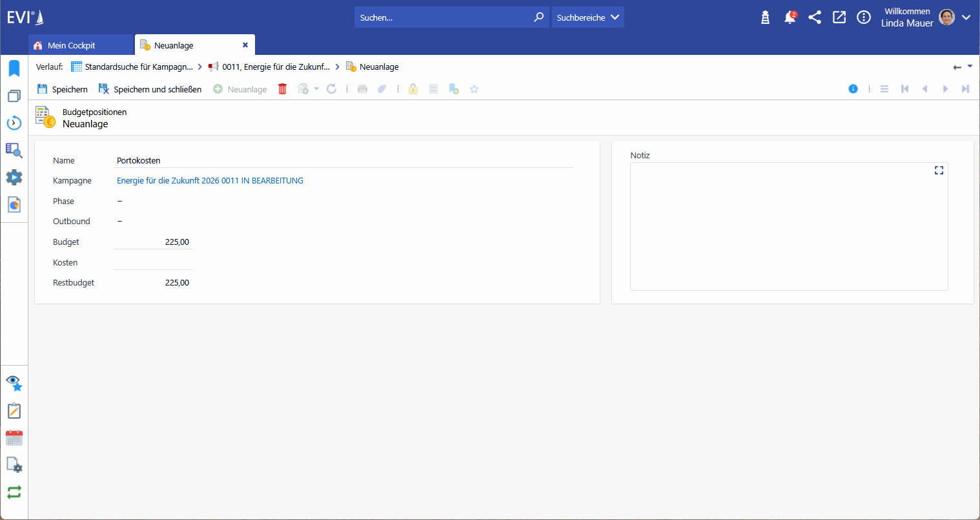The image size is (980, 520).
Task: Click the red trash delete icon
Action: click(282, 89)
